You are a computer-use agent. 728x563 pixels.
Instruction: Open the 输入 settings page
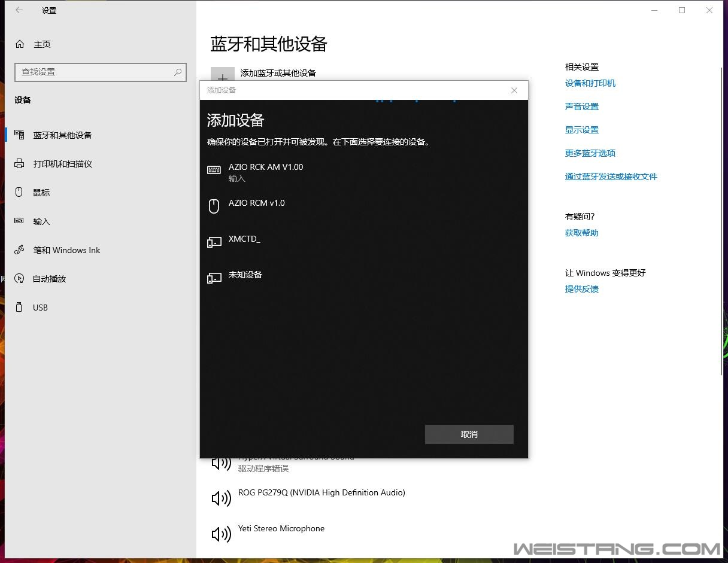pyautogui.click(x=101, y=221)
